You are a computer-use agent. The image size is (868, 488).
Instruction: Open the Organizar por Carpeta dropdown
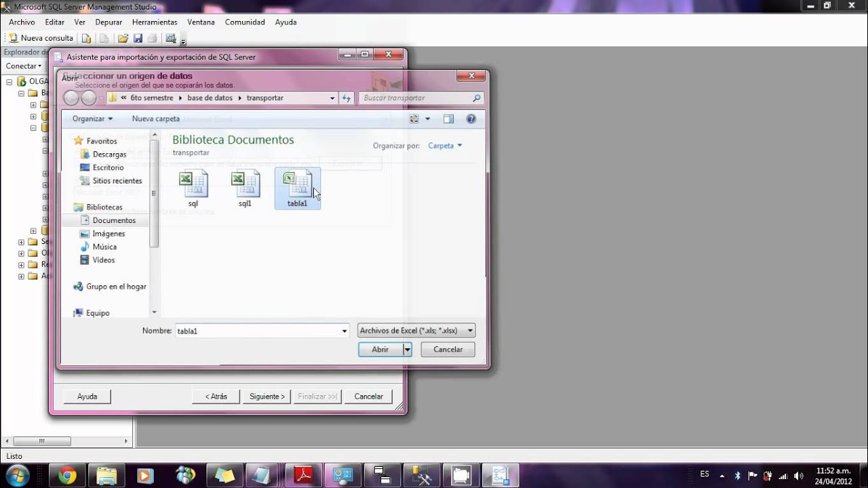pos(445,146)
